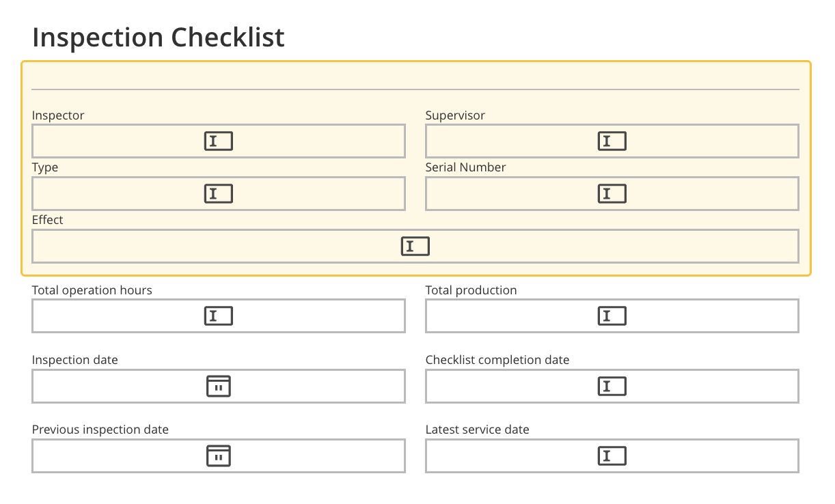Select the Effect label text
The height and width of the screenshot is (504, 835).
point(48,220)
